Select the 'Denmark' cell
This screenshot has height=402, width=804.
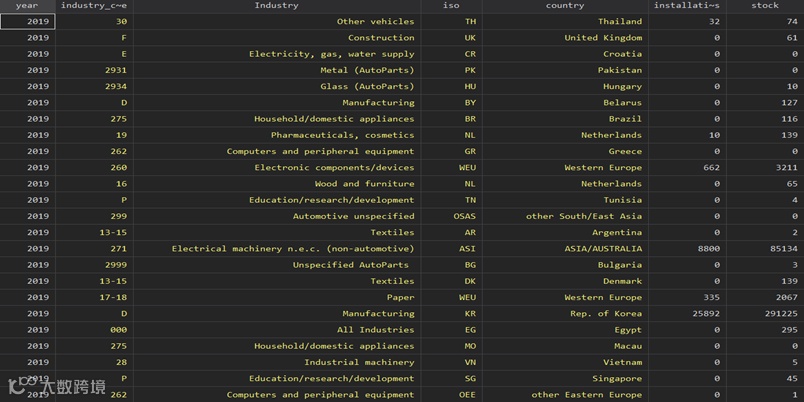565,282
